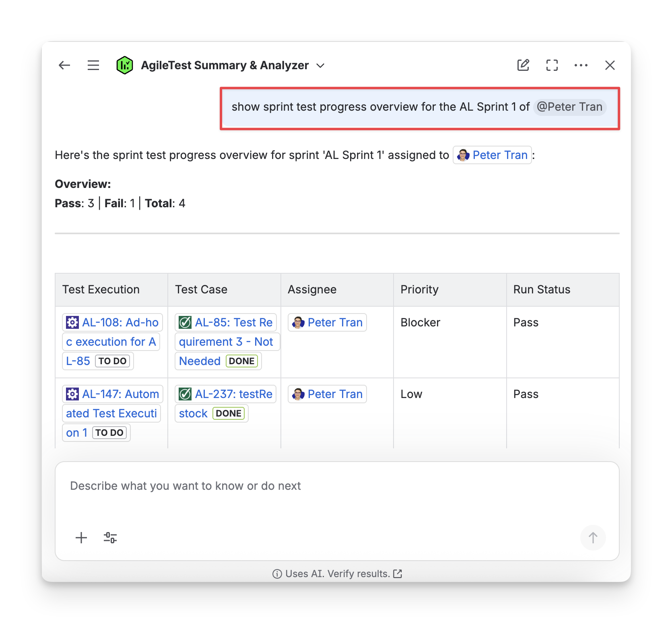Viewport: 672px width, 623px height.
Task: Click the back arrow icon
Action: (x=64, y=65)
